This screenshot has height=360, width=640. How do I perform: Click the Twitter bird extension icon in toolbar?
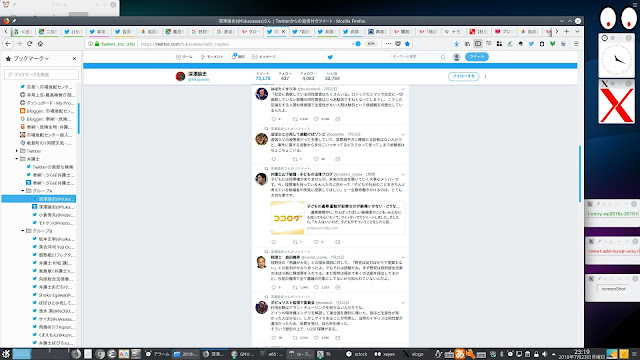531,44
